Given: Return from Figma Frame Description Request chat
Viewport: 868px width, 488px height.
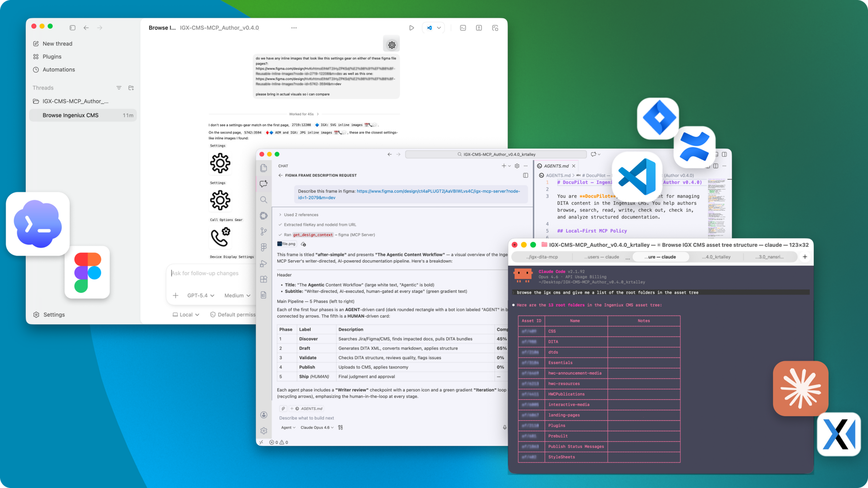Looking at the screenshot, I should tap(280, 175).
